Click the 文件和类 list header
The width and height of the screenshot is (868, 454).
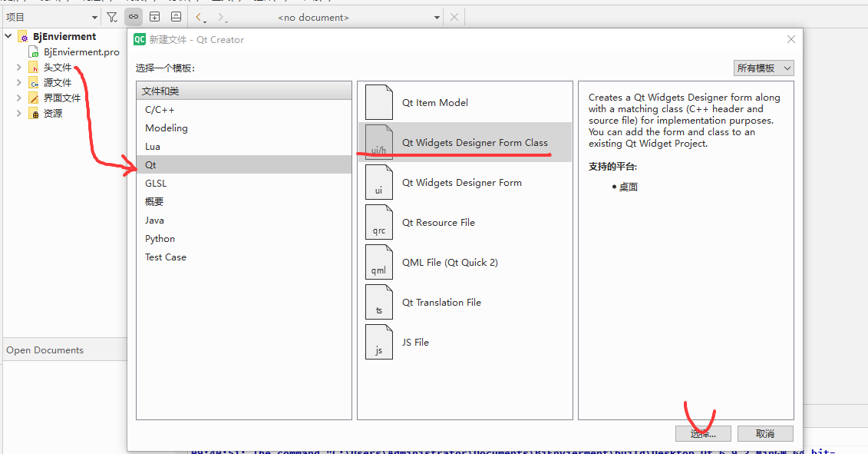pos(244,91)
